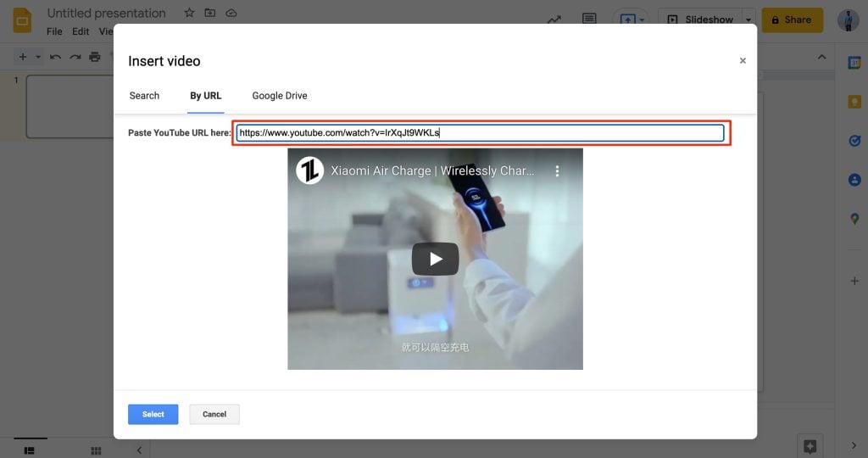Collapse the filmstrip panel chevron
Image resolution: width=868 pixels, height=458 pixels.
pyautogui.click(x=140, y=450)
